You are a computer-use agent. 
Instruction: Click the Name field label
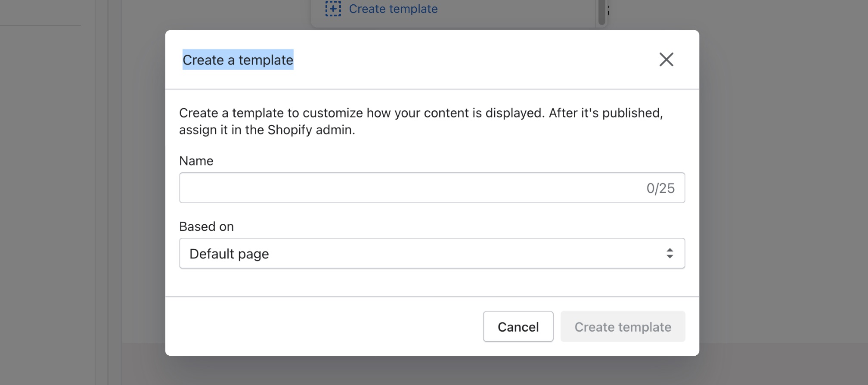coord(196,161)
